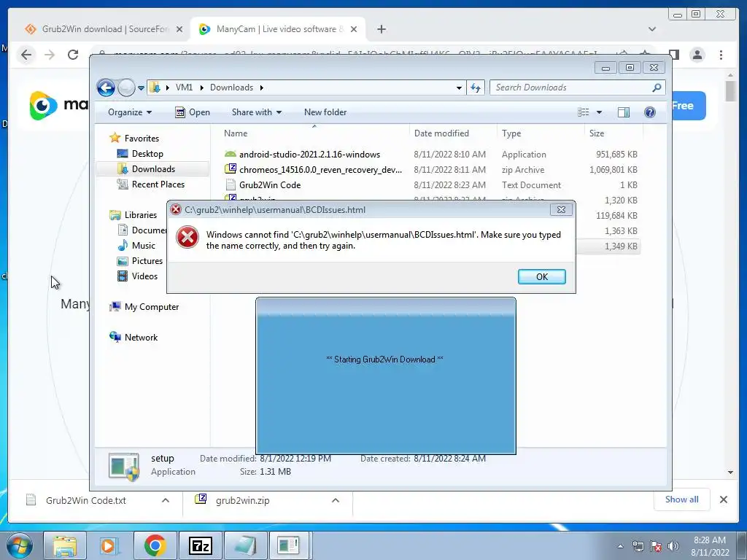Viewport: 747px width, 560px height.
Task: Select Favorites in navigation pane
Action: (x=142, y=139)
